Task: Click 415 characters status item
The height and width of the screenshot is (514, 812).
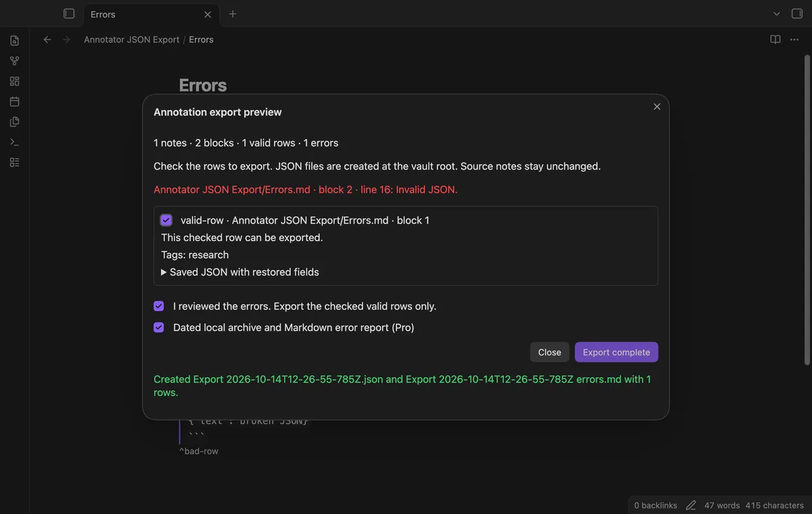Action: click(775, 505)
